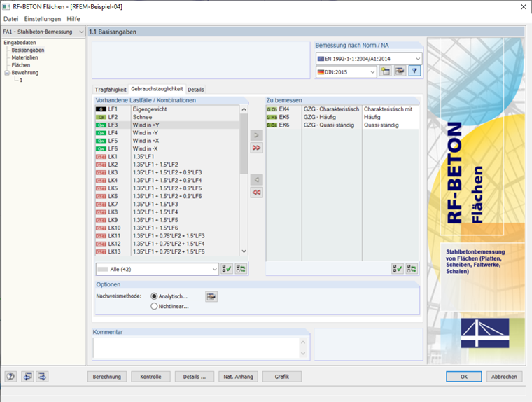The image size is (532, 402).
Task: Select the LK13 combination row
Action: [x=167, y=252]
